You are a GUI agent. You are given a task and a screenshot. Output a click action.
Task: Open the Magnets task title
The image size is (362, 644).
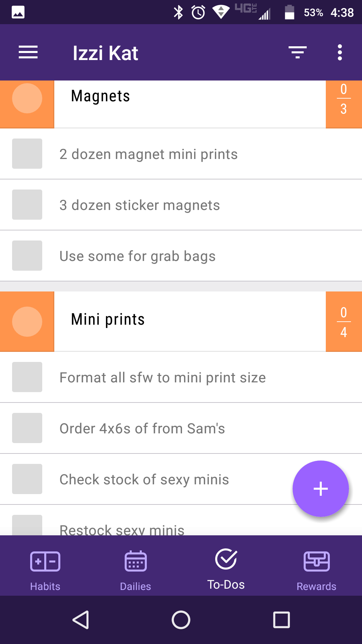coord(101,96)
